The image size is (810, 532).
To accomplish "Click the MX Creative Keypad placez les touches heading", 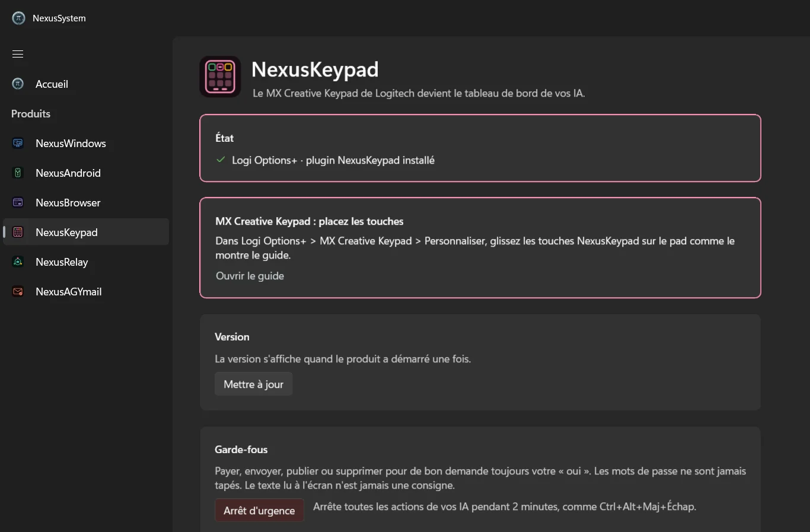I will (x=310, y=221).
